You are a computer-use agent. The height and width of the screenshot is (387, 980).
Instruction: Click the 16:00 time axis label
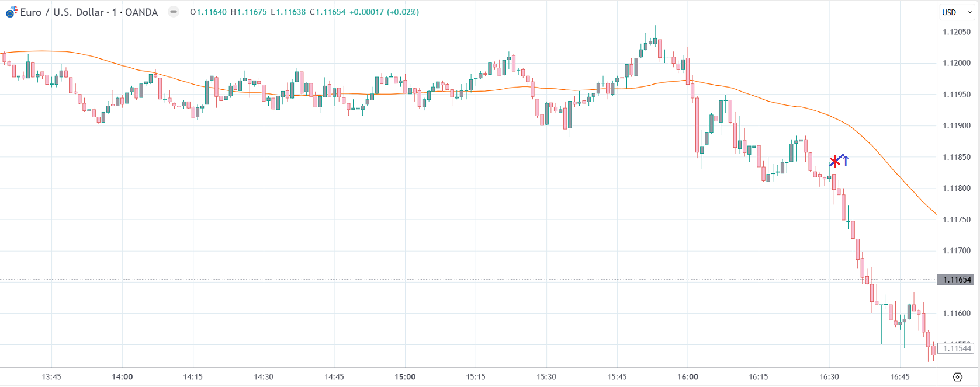(688, 377)
